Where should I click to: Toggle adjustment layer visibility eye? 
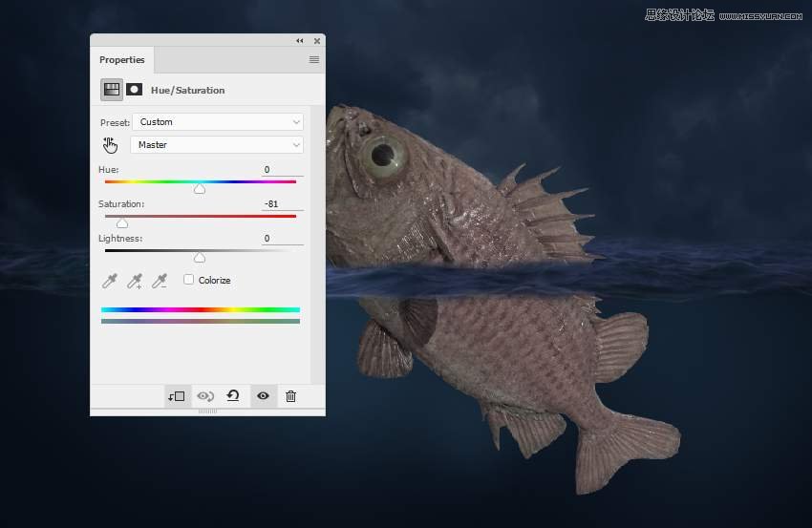point(263,396)
